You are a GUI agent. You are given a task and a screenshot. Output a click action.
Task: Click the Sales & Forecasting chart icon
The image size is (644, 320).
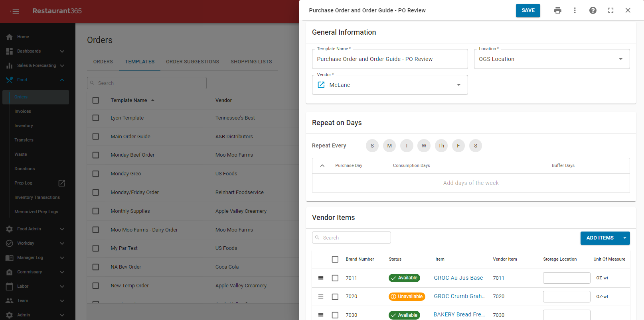tap(10, 65)
